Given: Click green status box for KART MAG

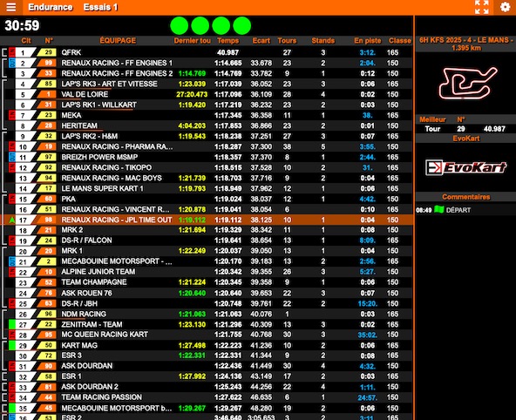Looking at the screenshot, I should [12, 345].
